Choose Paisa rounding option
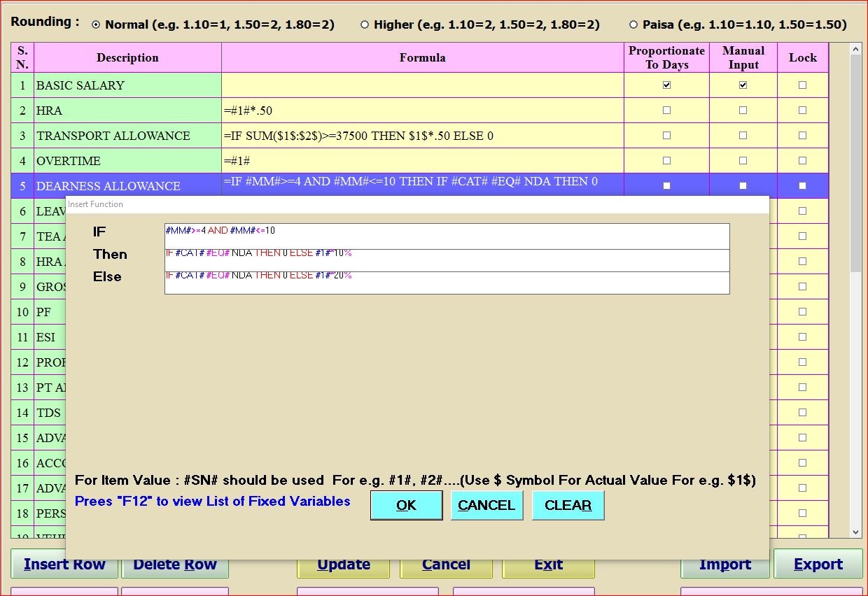This screenshot has width=868, height=596. tap(633, 25)
